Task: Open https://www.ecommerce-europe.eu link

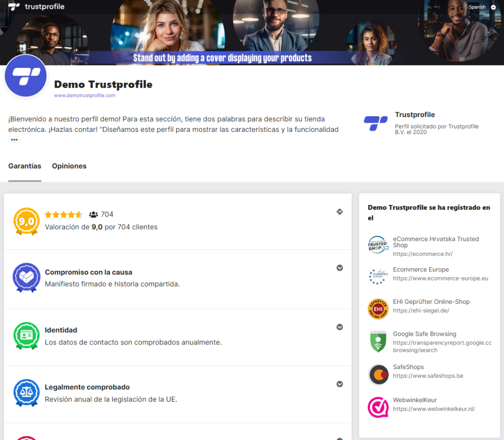Action: coord(441,279)
